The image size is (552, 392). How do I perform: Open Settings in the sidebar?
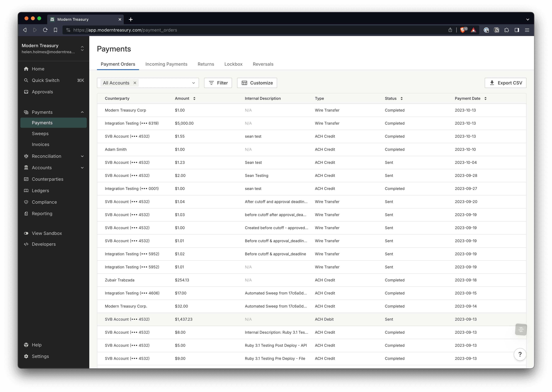(x=54, y=356)
